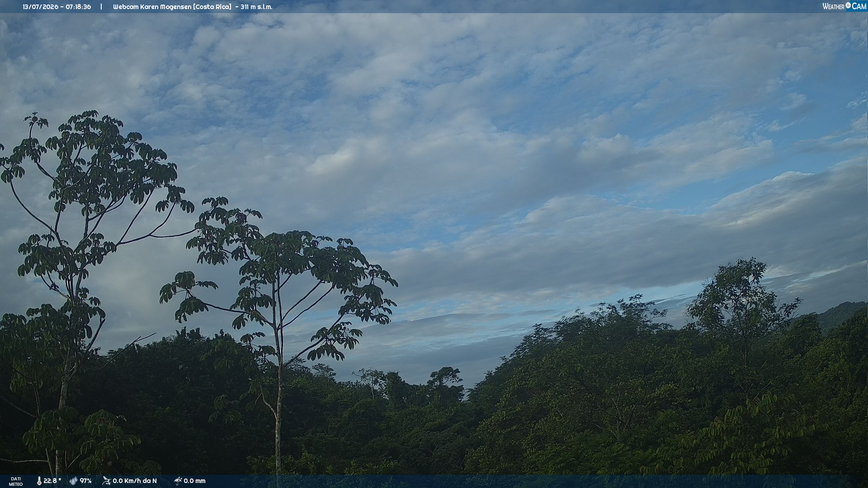Select the Webcam Karen Mogensen [Costa Rica] title
868x488 pixels.
tap(172, 7)
